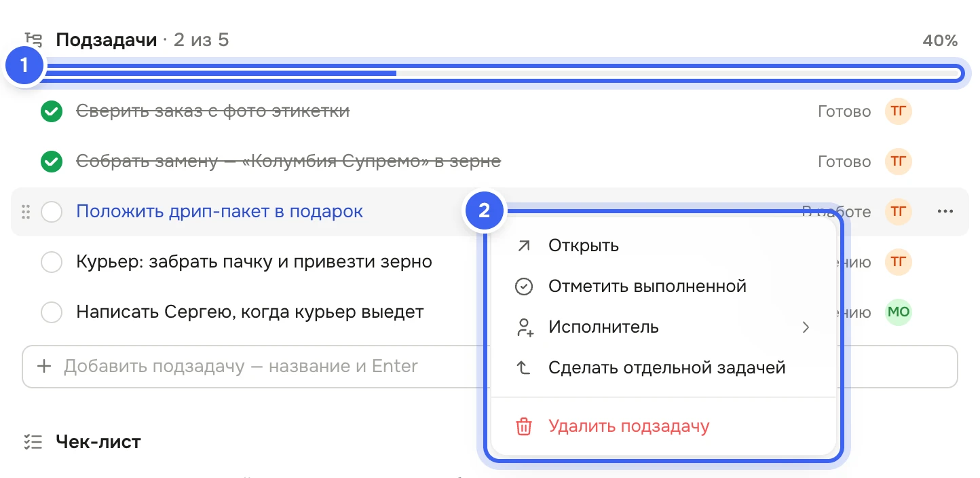980x478 pixels.
Task: Check off Курьер: забрать пачку subtask
Action: tap(52, 262)
